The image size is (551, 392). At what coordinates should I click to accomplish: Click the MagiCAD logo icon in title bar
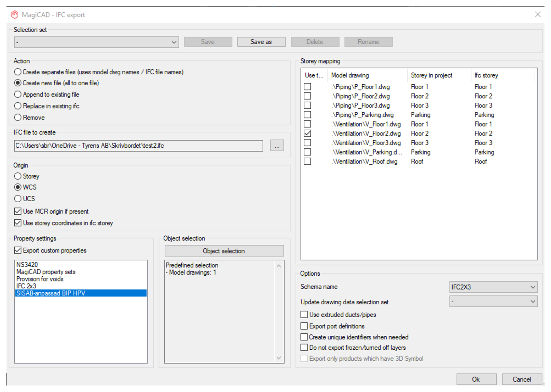(x=14, y=15)
